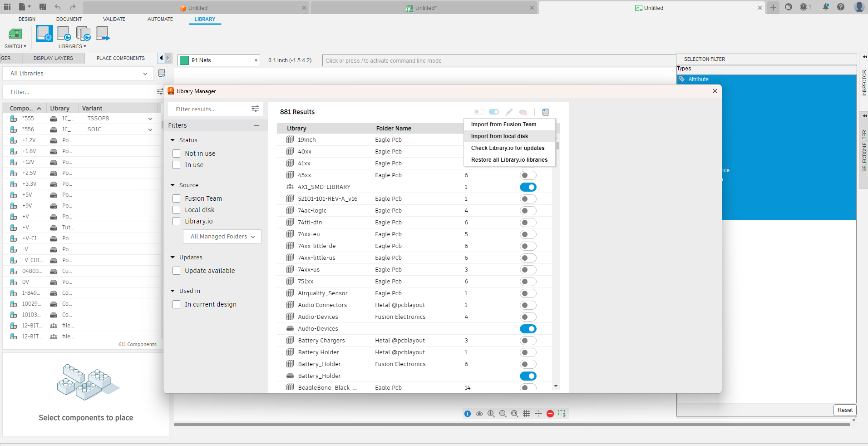Open the Library Manager ribbon icon
The width and height of the screenshot is (868, 446).
(x=44, y=34)
